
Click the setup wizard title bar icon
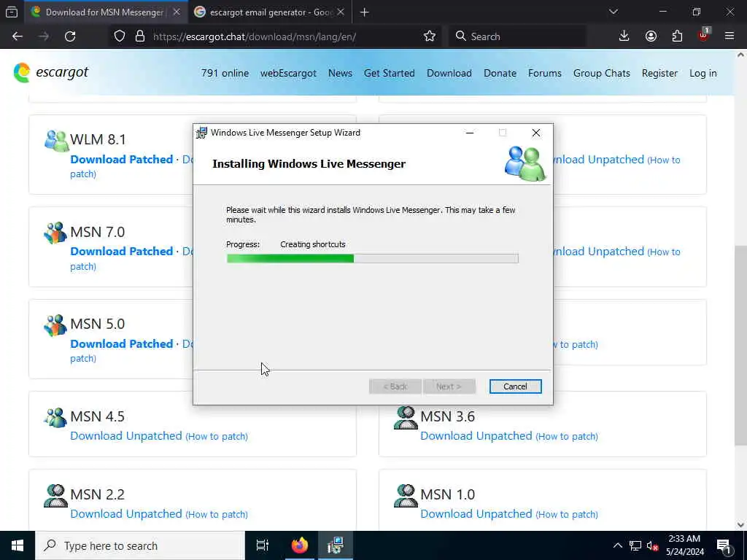(x=202, y=133)
